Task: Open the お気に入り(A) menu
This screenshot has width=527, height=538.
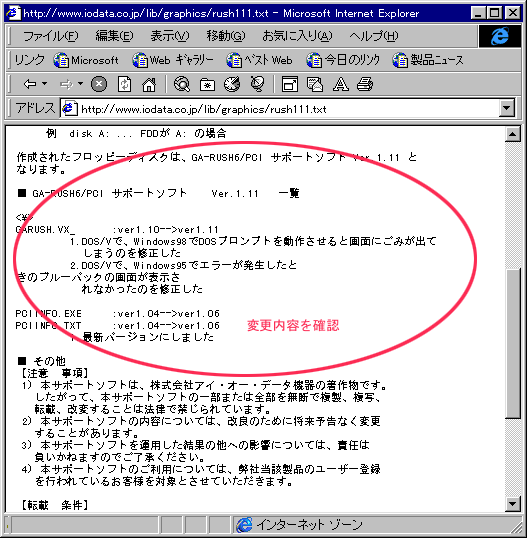Action: tap(297, 36)
